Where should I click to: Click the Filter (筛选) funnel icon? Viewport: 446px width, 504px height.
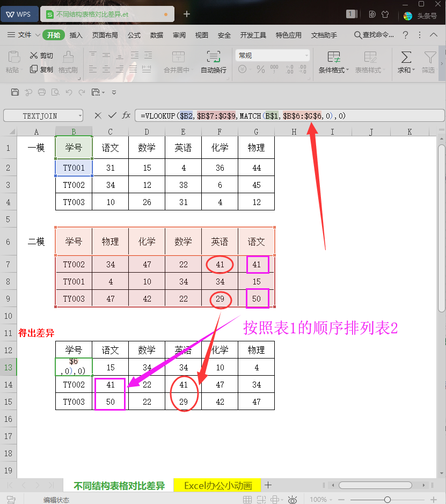[x=430, y=57]
